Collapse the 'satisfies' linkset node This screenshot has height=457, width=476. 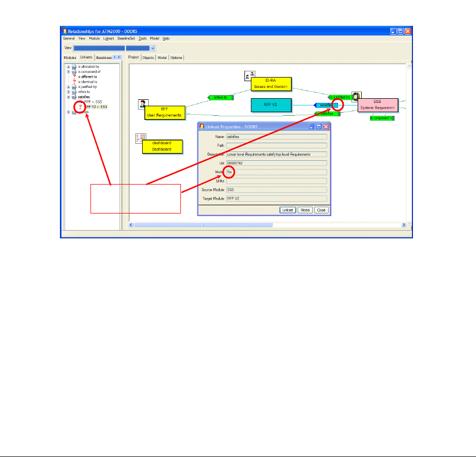coord(68,97)
